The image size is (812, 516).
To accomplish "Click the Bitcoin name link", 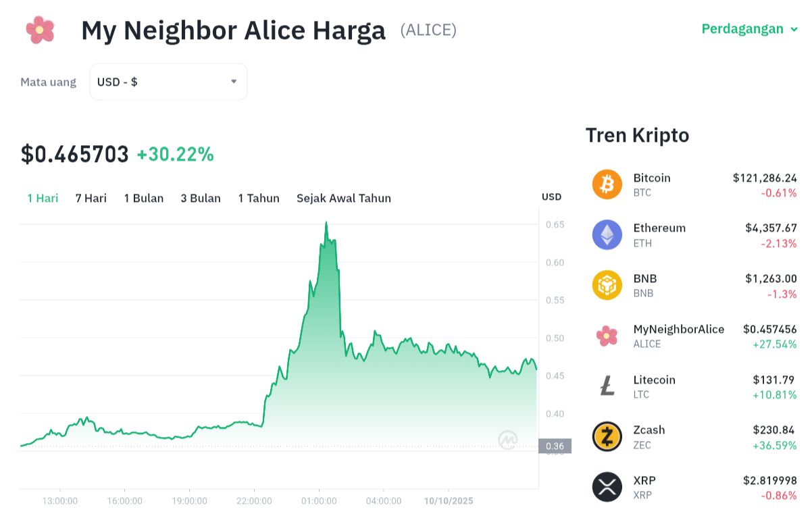I will tap(651, 178).
